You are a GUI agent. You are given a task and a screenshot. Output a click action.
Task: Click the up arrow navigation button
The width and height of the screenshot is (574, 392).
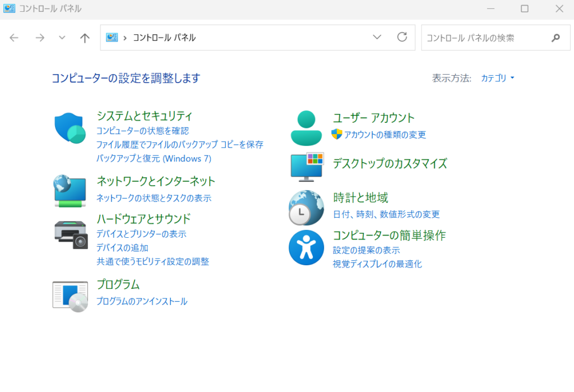click(85, 38)
